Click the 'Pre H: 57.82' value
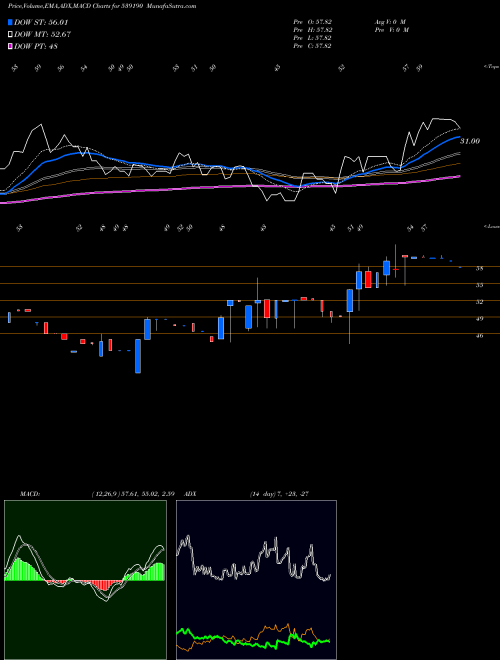500x660 pixels. [313, 30]
